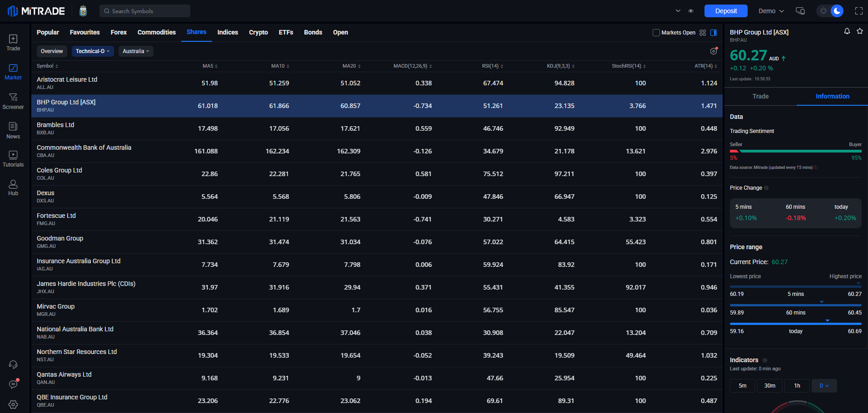This screenshot has width=868, height=413.
Task: Click the Indicators info icon
Action: coord(765,360)
